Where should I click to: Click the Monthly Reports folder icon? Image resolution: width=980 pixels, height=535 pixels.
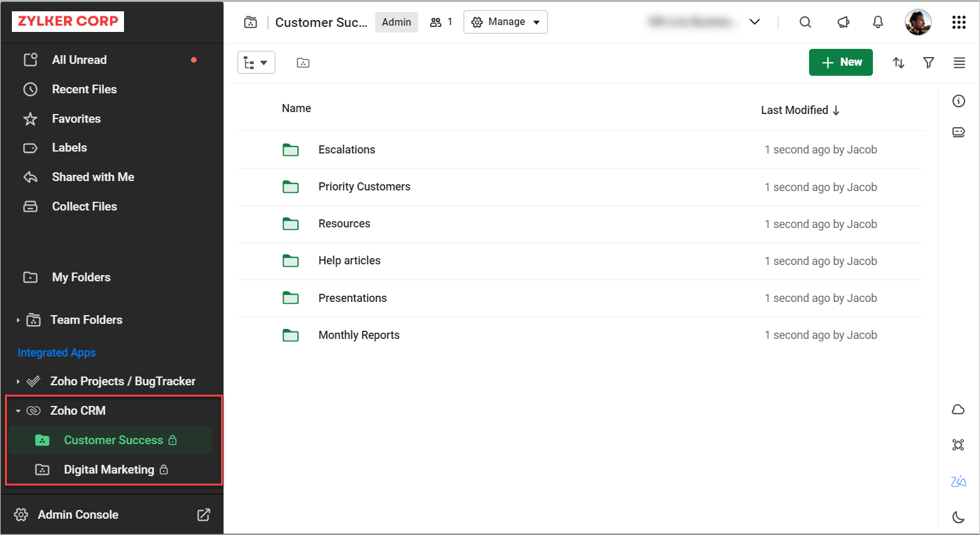coord(291,335)
